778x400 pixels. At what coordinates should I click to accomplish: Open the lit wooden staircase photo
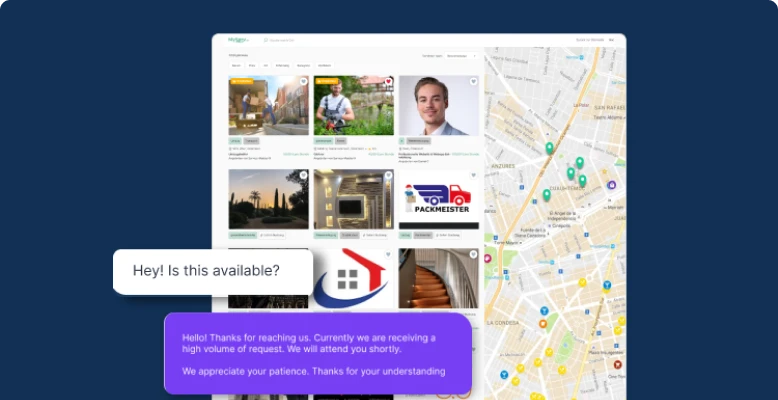(439, 278)
